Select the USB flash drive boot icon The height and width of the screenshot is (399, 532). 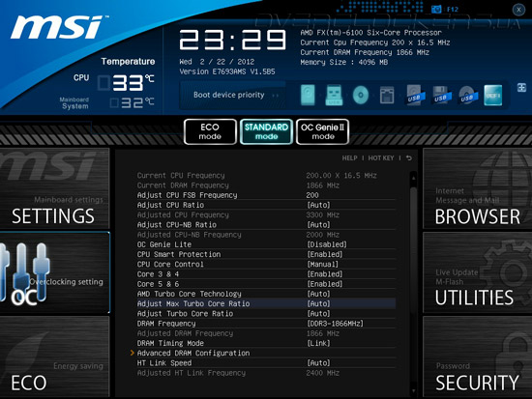[334, 95]
